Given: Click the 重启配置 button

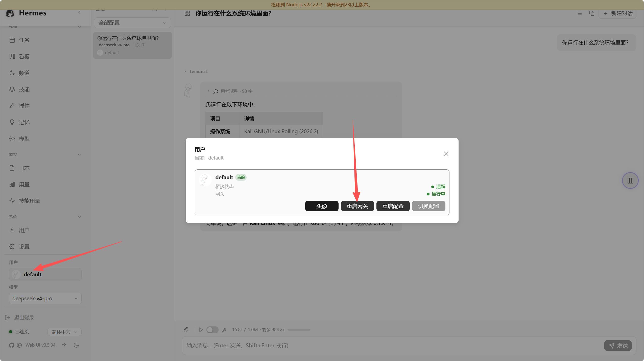Looking at the screenshot, I should (393, 206).
